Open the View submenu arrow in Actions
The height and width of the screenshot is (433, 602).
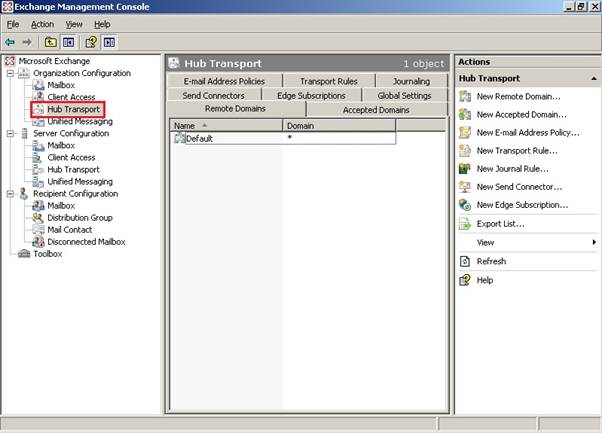[x=594, y=242]
